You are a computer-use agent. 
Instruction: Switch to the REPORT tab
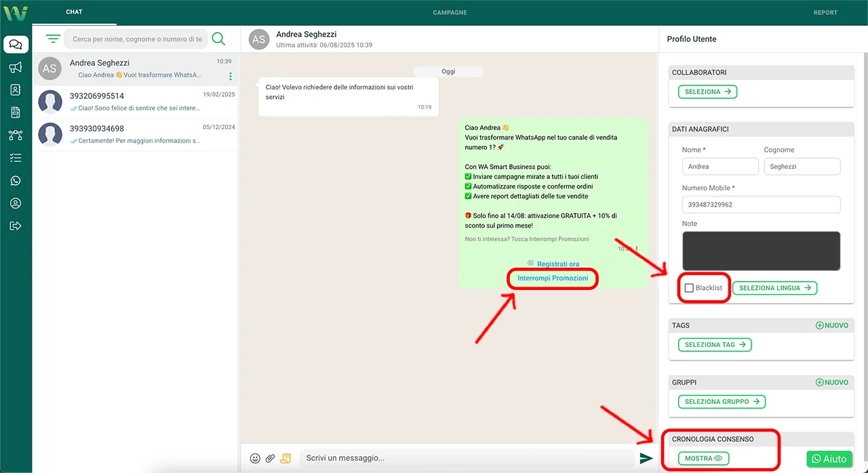pos(825,13)
